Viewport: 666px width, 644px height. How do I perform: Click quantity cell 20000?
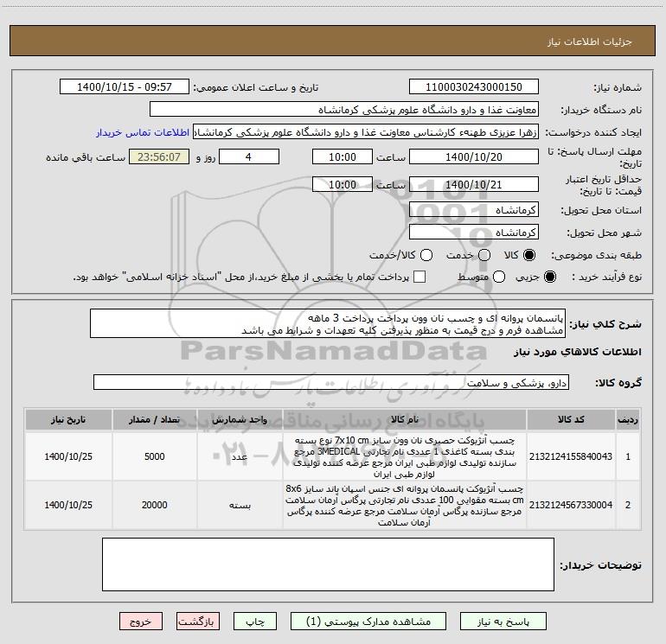click(x=154, y=505)
